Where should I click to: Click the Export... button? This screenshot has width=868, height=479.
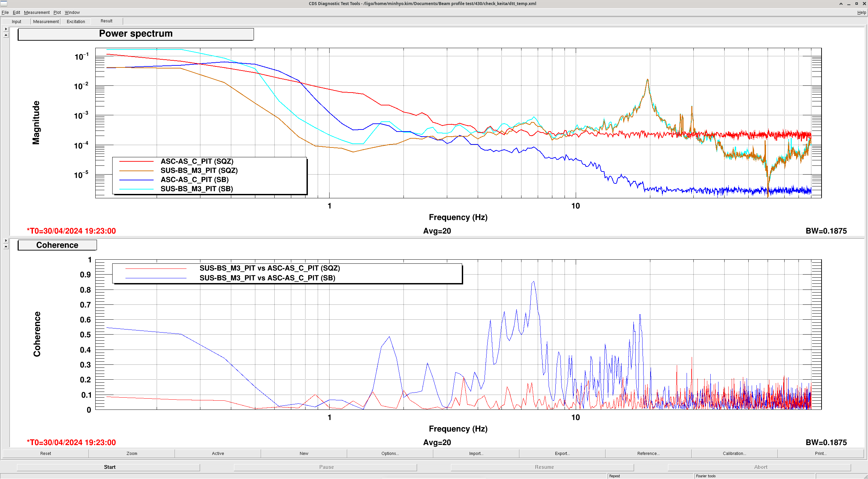pos(562,454)
